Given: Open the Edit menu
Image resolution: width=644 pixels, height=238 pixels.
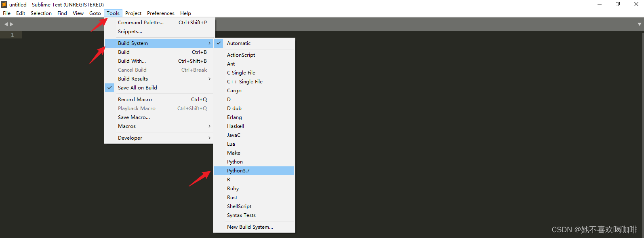Looking at the screenshot, I should 21,13.
